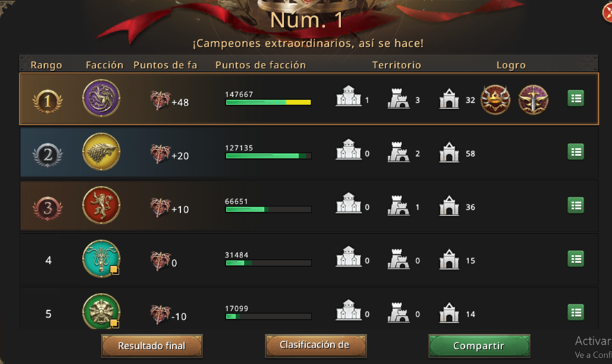Viewport: 612px width, 364px height.
Task: Click the Puntos de facción column header
Action: click(x=260, y=65)
